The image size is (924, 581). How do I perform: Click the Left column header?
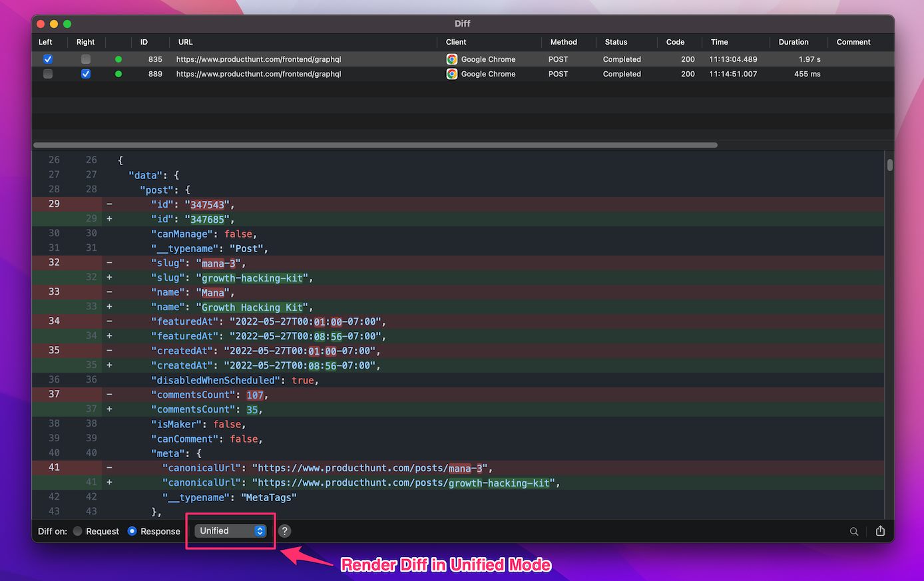point(45,42)
